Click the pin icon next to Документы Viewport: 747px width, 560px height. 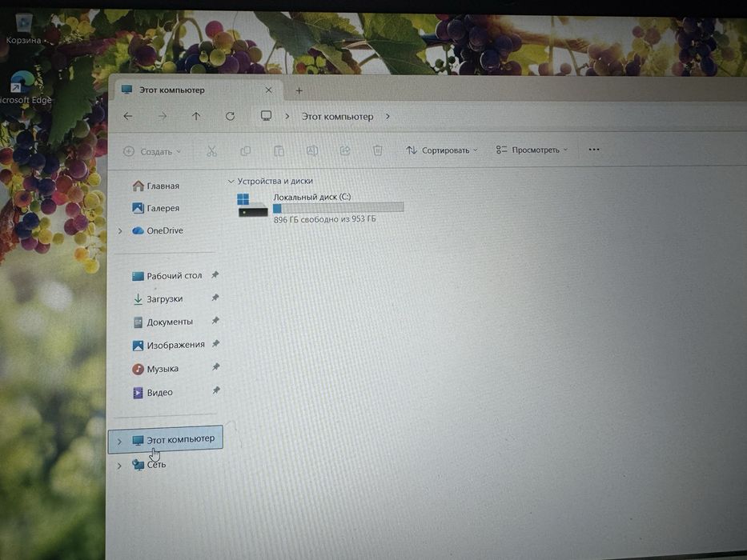pos(215,321)
